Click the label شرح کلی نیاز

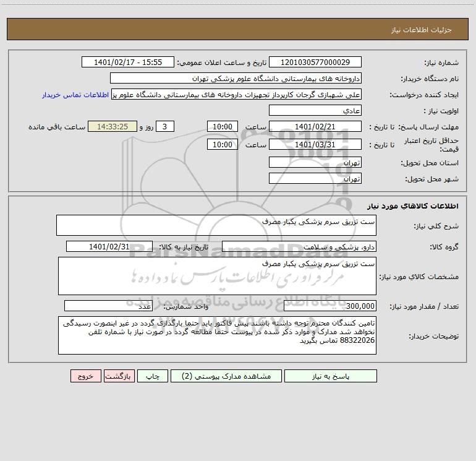(436, 226)
